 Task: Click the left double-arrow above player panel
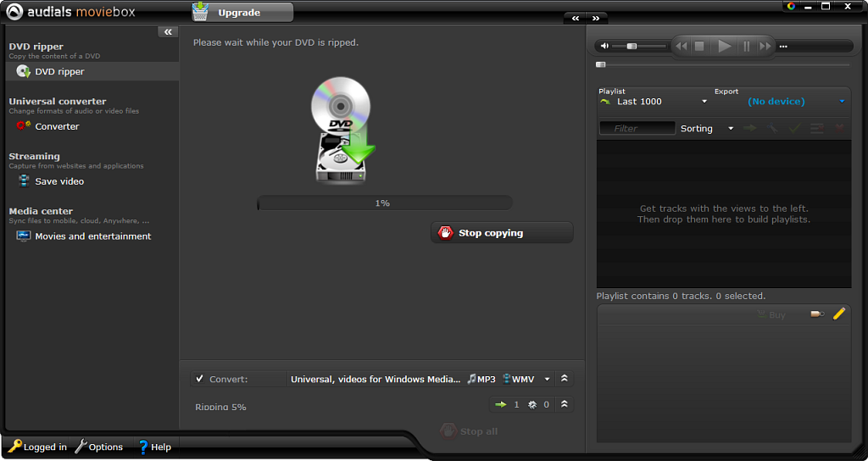point(576,19)
